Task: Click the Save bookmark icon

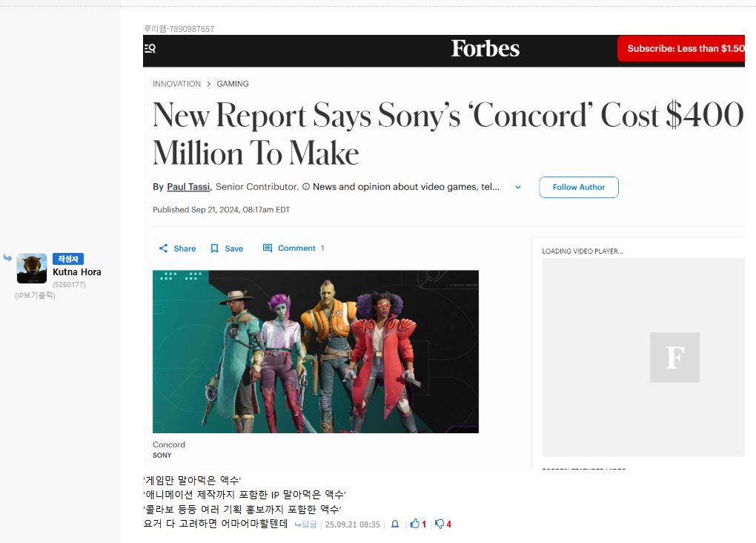Action: tap(214, 249)
